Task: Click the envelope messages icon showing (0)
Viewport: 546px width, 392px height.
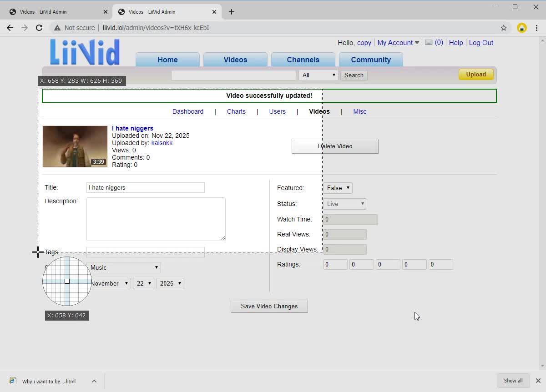Action: click(x=428, y=42)
